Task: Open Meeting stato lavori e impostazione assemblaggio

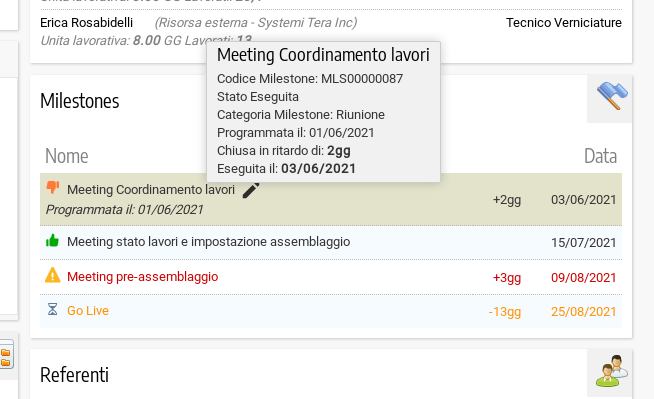Action: pyautogui.click(x=209, y=242)
